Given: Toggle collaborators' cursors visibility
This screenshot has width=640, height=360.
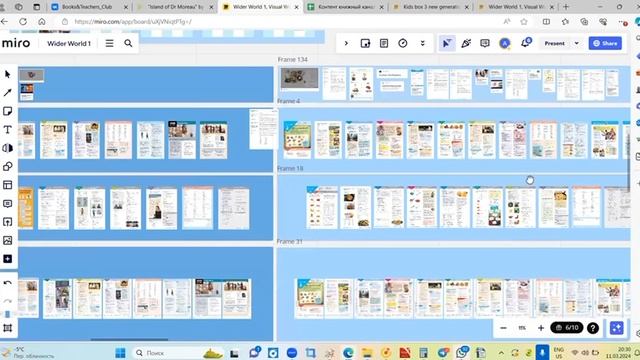Looking at the screenshot, I should pos(447,43).
